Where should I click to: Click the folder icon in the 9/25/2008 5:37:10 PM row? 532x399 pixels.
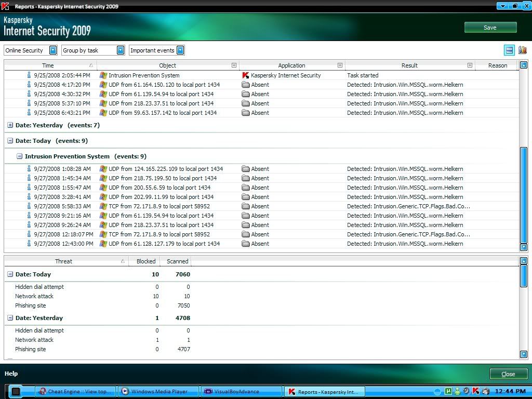click(246, 103)
